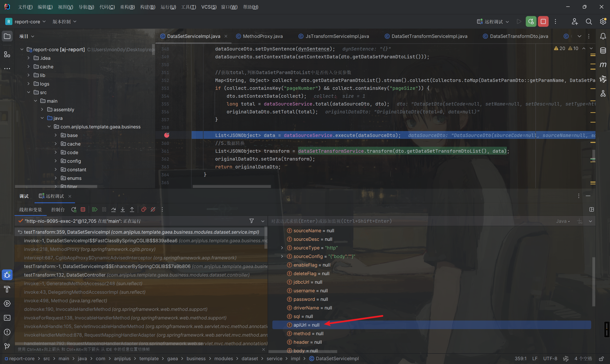Click the 359:1 cursor position indicator
The height and width of the screenshot is (364, 610).
pyautogui.click(x=520, y=359)
